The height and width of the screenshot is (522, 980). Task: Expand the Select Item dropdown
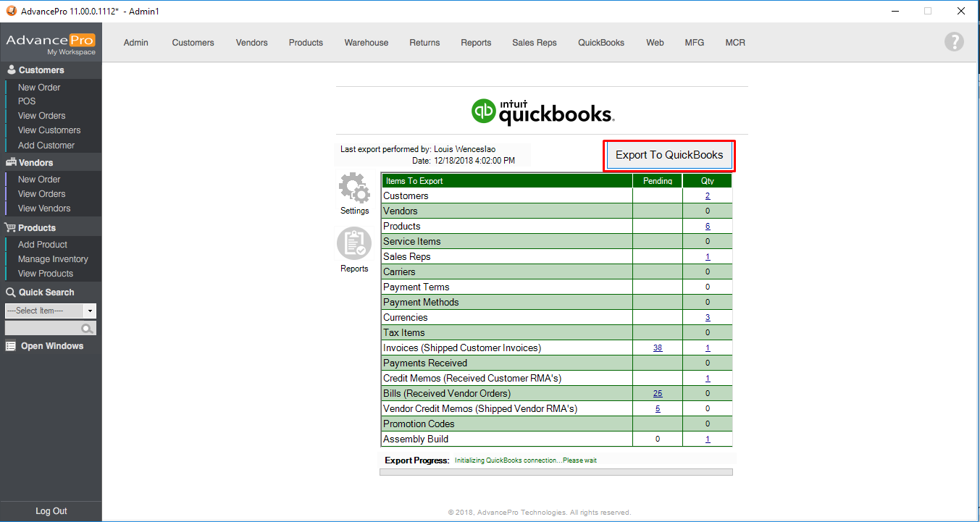(90, 311)
